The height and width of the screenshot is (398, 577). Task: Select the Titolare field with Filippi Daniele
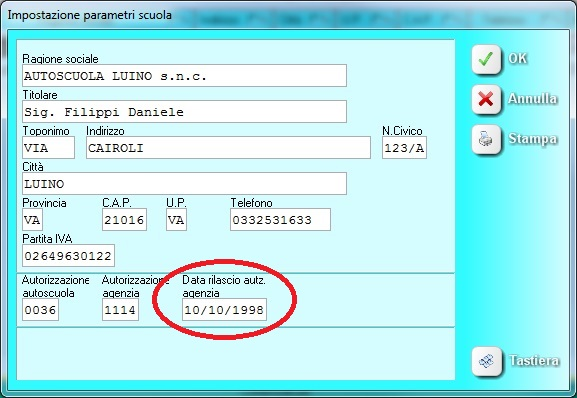(184, 112)
